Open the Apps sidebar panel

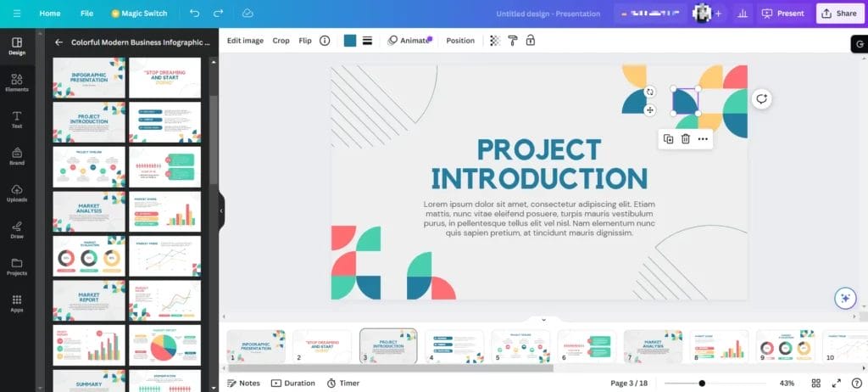(x=17, y=303)
